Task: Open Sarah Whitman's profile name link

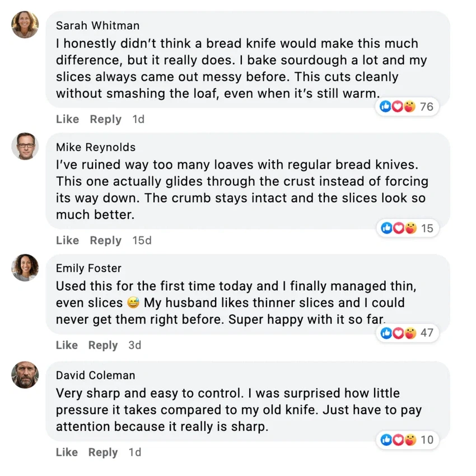Action: coord(97,26)
